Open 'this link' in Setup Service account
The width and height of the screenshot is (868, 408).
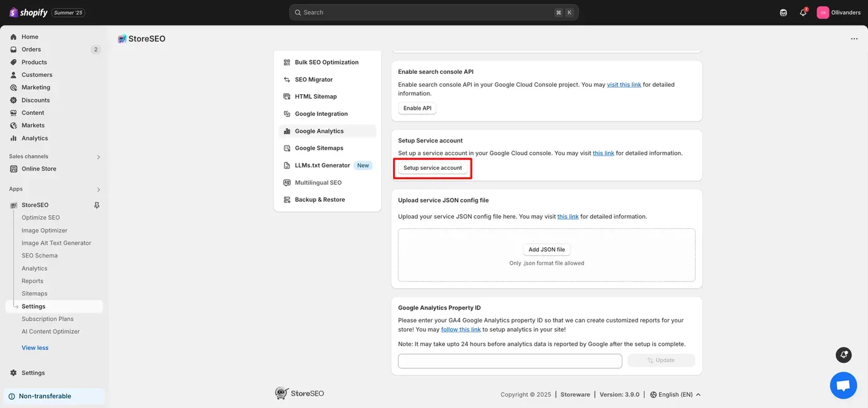603,153
